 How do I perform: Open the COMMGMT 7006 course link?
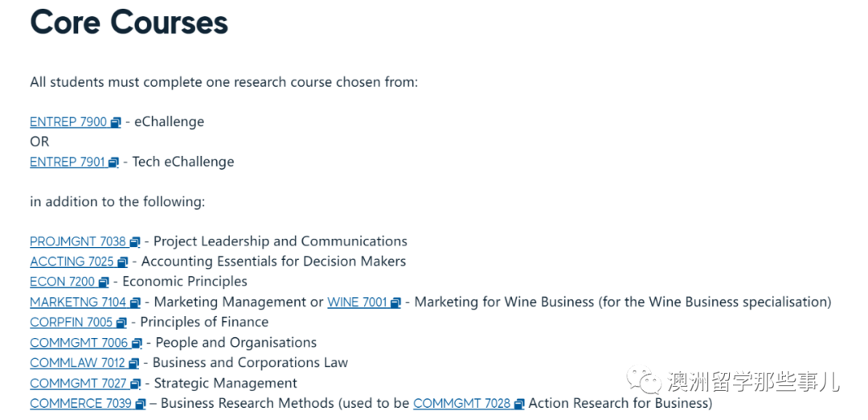tap(79, 343)
